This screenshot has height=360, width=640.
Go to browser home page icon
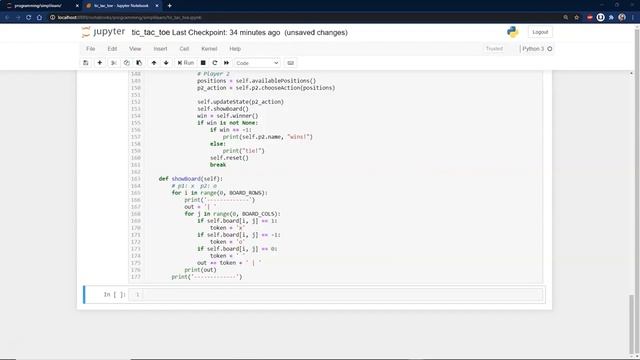coord(40,18)
